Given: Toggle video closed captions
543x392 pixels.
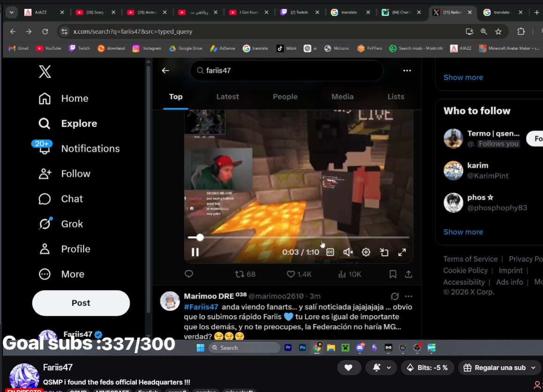Looking at the screenshot, I should click(331, 252).
